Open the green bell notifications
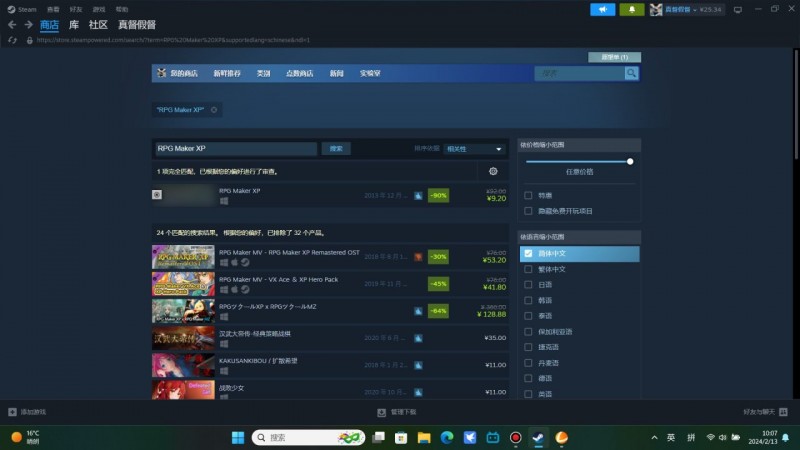The image size is (800, 450). (x=632, y=9)
